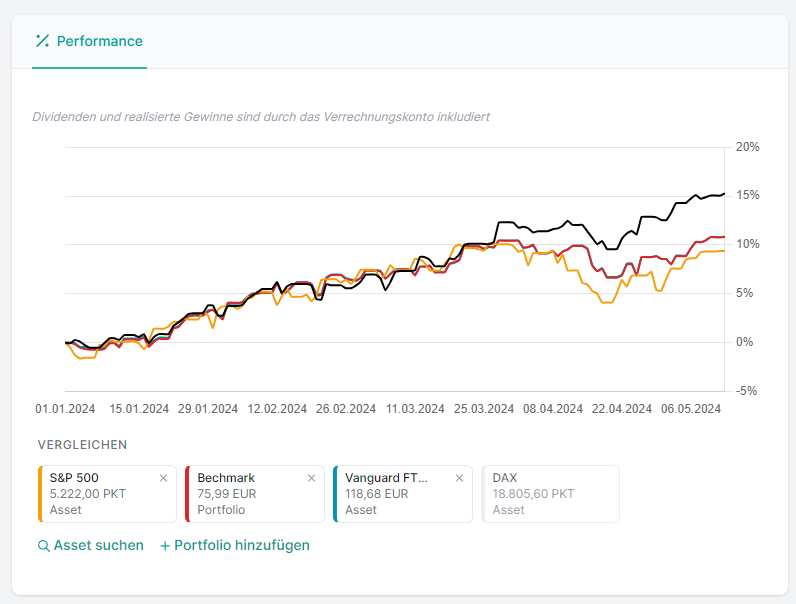The width and height of the screenshot is (796, 604).
Task: Click the red color bar of Bechmark
Action: coord(187,494)
